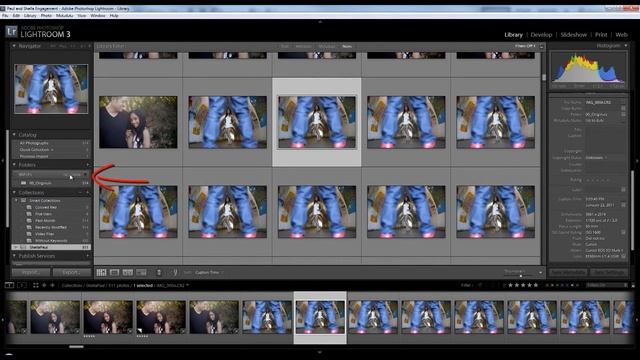The image size is (640, 360).
Task: Toggle flagged filter in filmstrip bar
Action: pos(480,285)
